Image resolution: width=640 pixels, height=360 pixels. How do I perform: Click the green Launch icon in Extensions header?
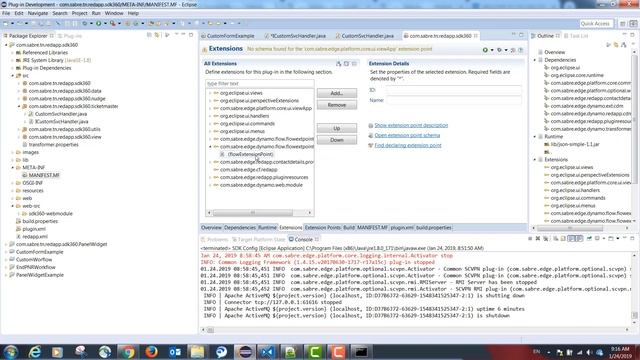[485, 50]
